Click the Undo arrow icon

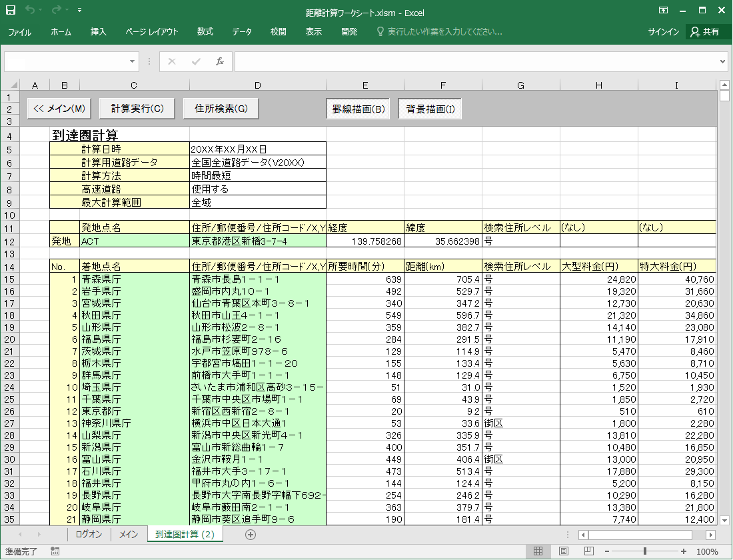tap(31, 10)
